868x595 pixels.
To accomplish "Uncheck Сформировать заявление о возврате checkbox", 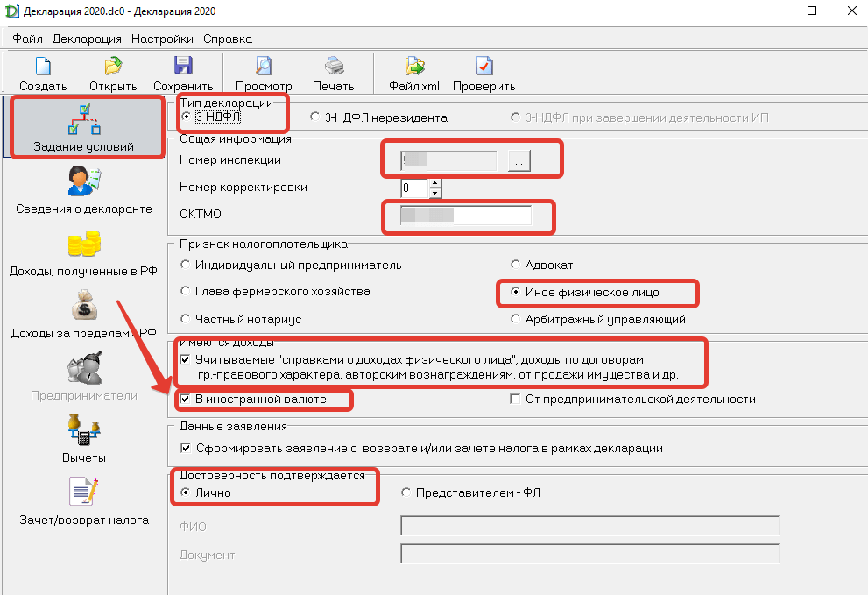I will click(186, 448).
